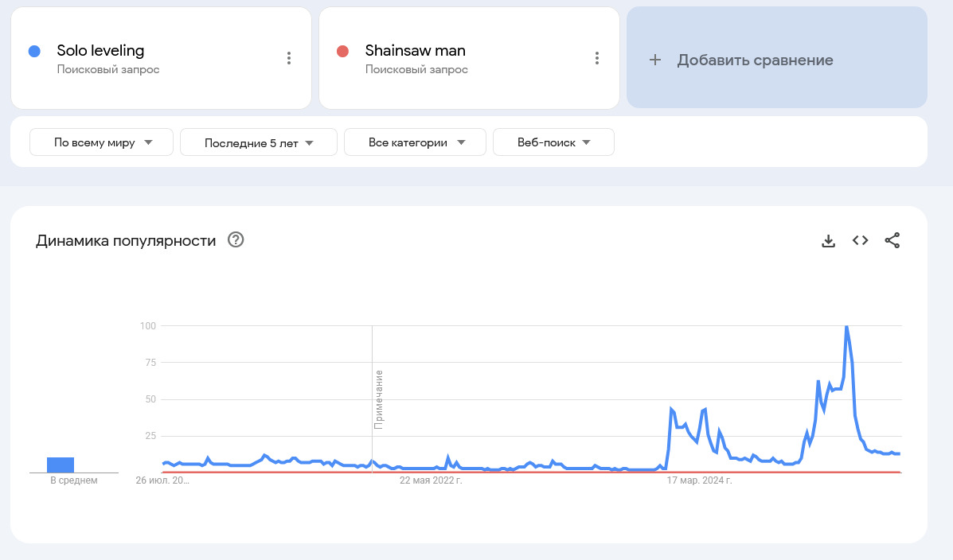This screenshot has width=953, height=560.
Task: Click the help question mark icon
Action: 236,240
